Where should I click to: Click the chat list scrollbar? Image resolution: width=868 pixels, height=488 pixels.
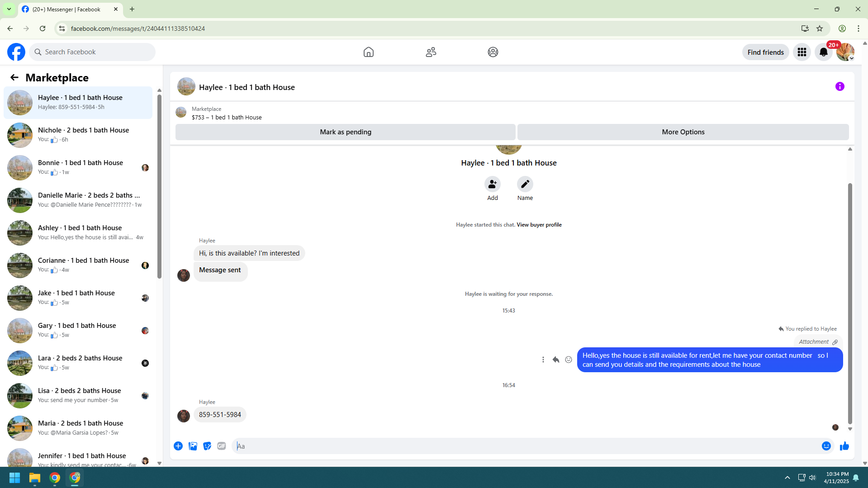coord(159,185)
